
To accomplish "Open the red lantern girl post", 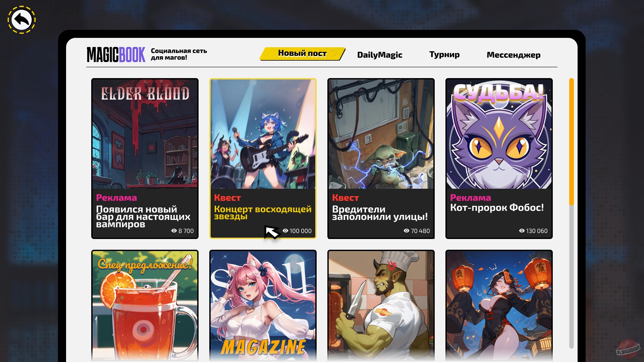I will tap(499, 306).
